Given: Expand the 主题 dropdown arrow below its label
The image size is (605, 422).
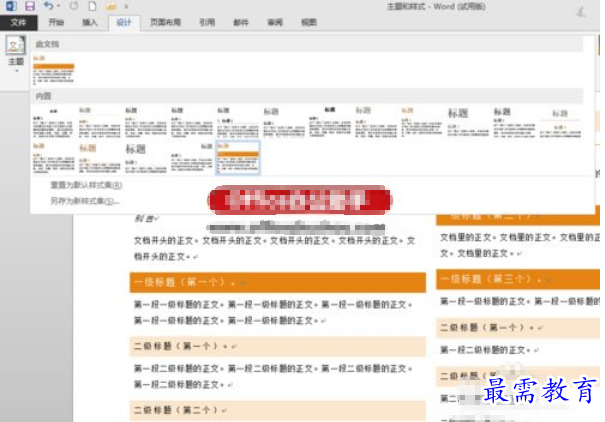Looking at the screenshot, I should point(17,71).
